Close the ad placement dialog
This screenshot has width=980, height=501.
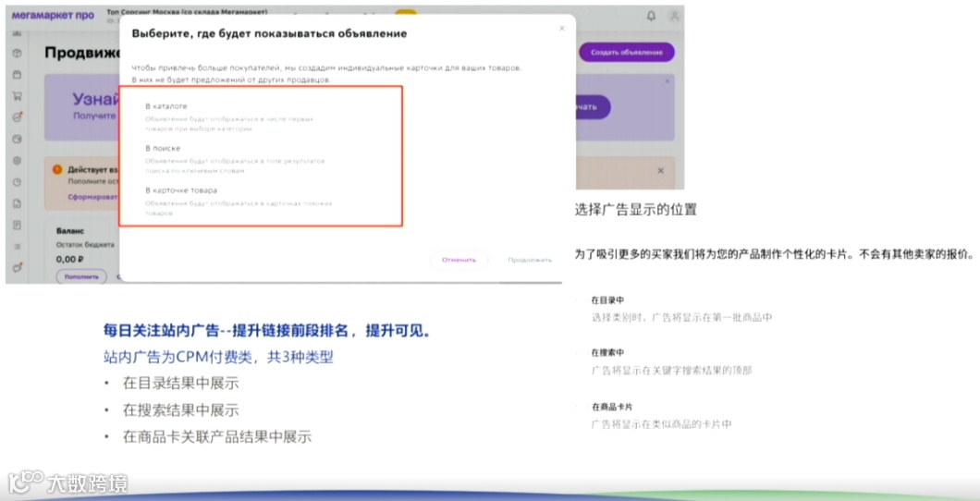tap(562, 28)
